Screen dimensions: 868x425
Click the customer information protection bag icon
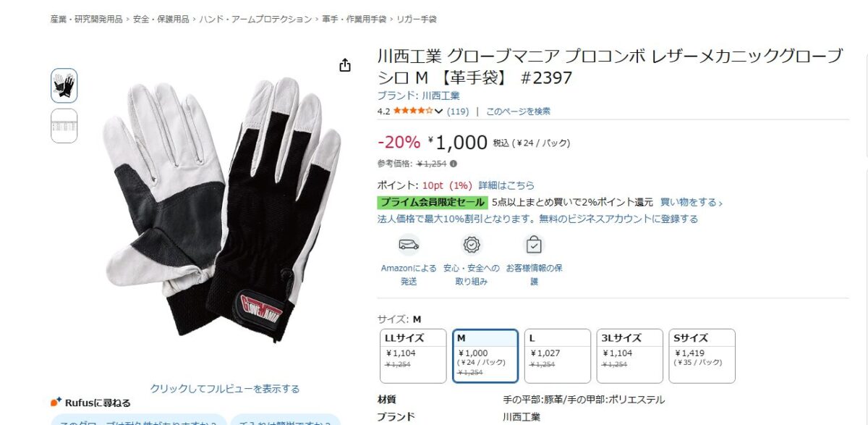[534, 245]
